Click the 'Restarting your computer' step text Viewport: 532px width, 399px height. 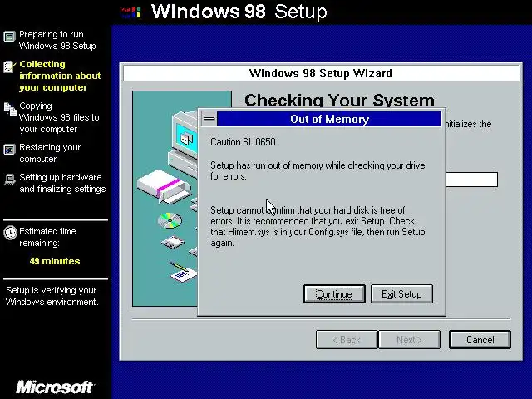tap(50, 153)
